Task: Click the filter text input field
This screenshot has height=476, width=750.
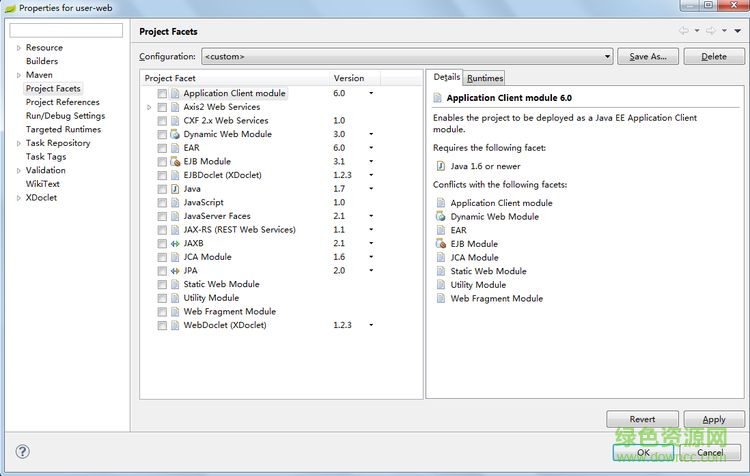Action: click(x=65, y=30)
